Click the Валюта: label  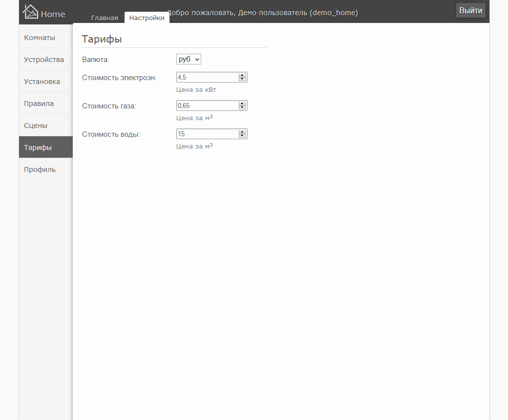coord(96,60)
